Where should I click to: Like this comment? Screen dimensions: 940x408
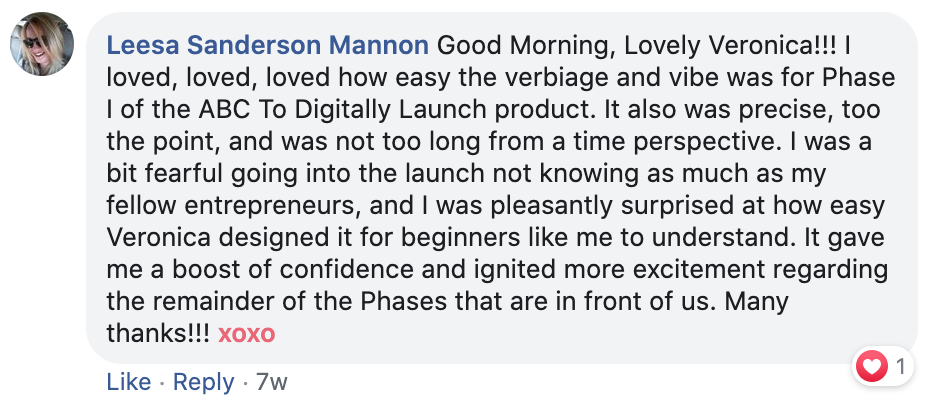point(129,382)
